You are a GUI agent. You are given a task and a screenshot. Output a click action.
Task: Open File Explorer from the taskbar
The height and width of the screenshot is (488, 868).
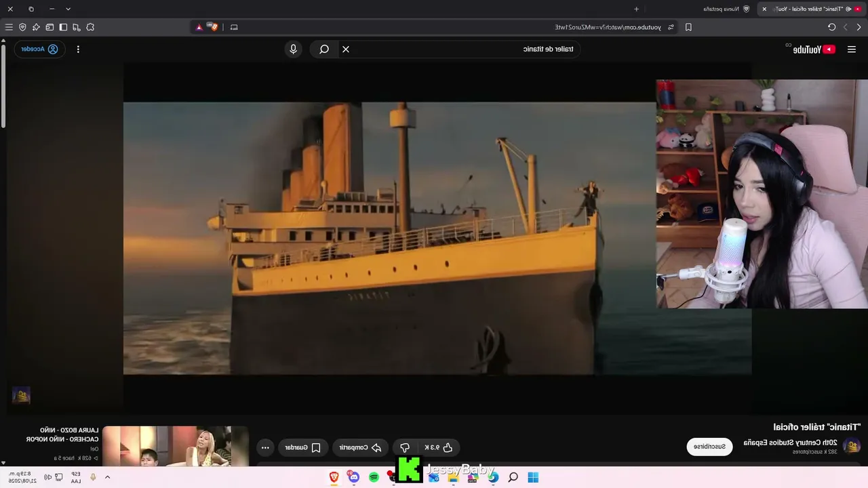click(453, 477)
